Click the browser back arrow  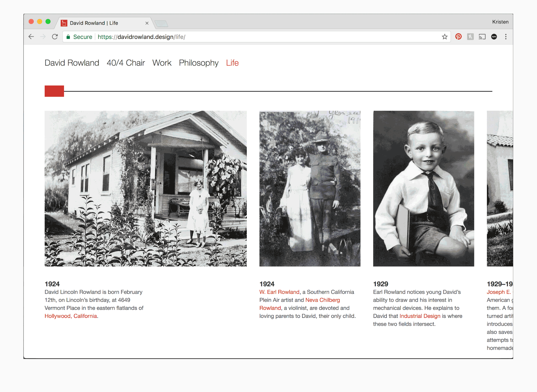pos(31,37)
